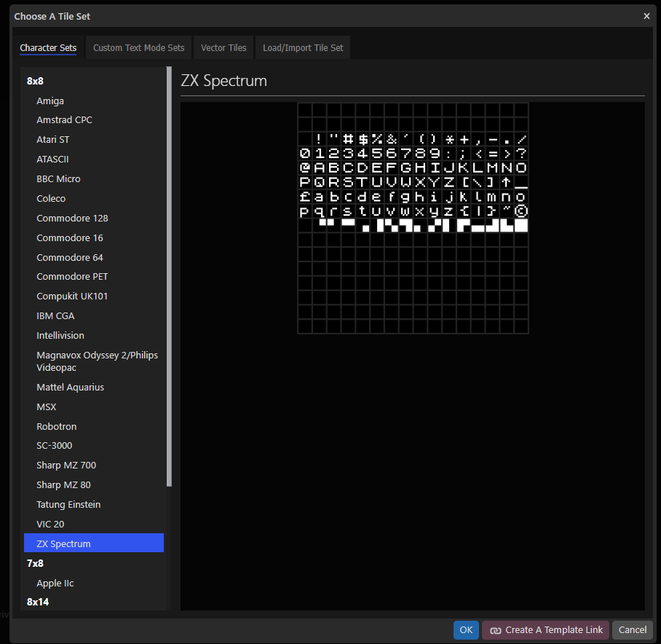Select the highlighted ZX Spectrum entry
The height and width of the screenshot is (644, 661).
click(94, 543)
